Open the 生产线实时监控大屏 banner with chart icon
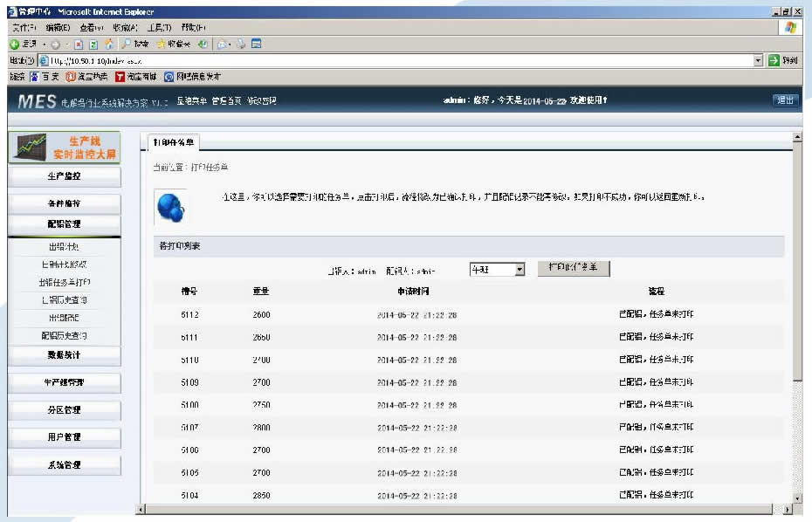This screenshot has width=812, height=522. point(64,148)
